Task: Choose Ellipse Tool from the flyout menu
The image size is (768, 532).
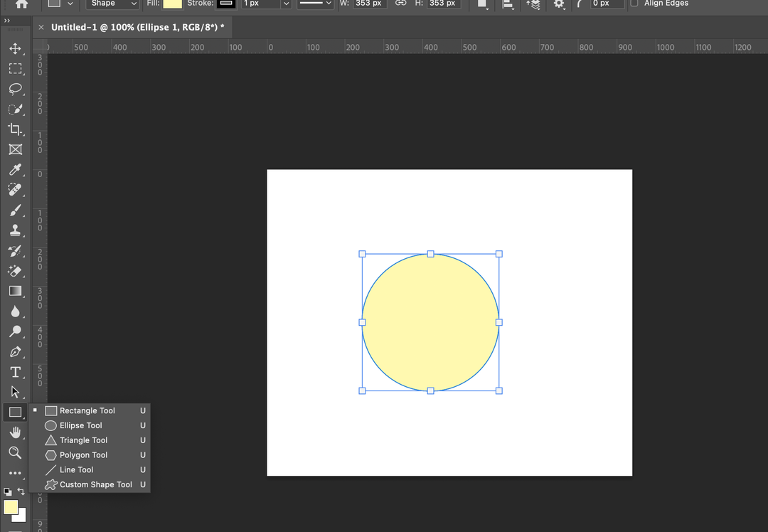Action: pos(81,425)
